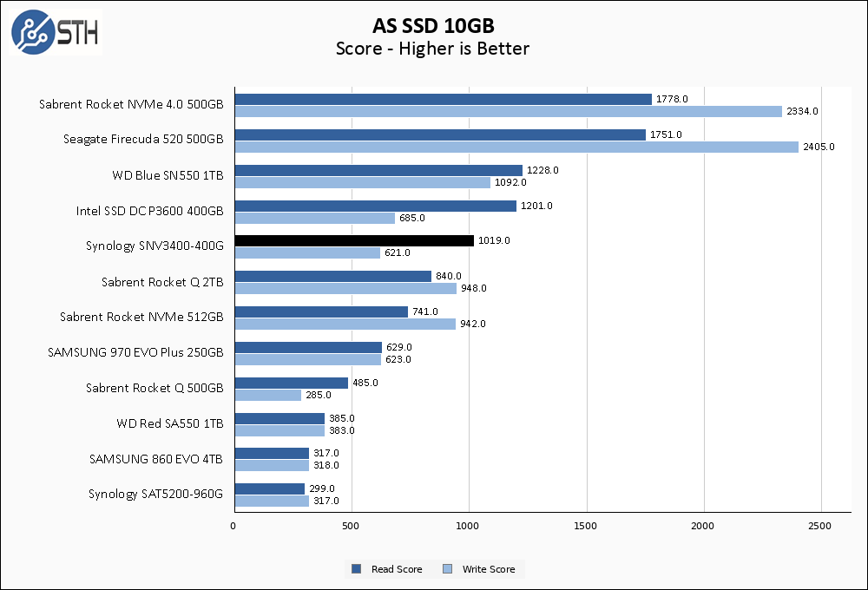Select the Intel SSD DC P3600 400GB label
This screenshot has width=868, height=590.
pos(149,211)
